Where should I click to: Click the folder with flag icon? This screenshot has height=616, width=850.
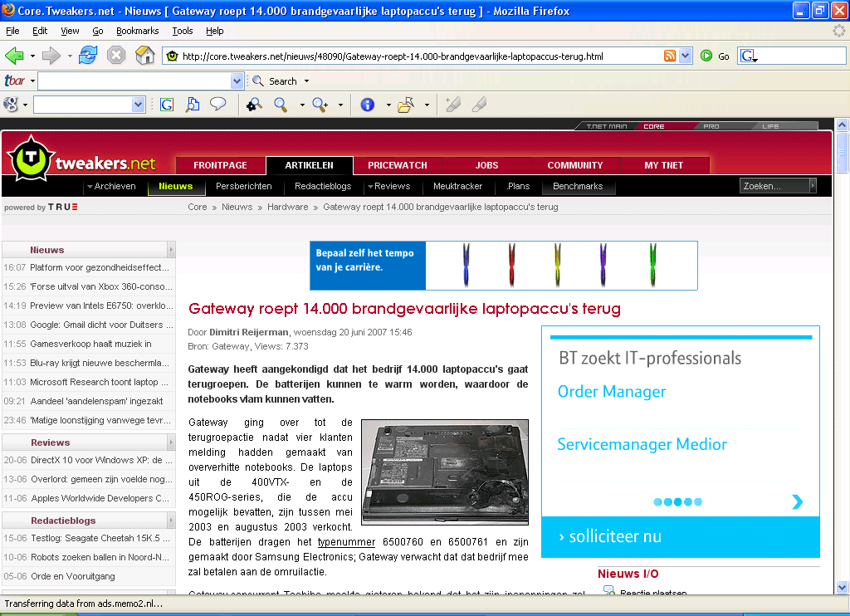pos(406,104)
